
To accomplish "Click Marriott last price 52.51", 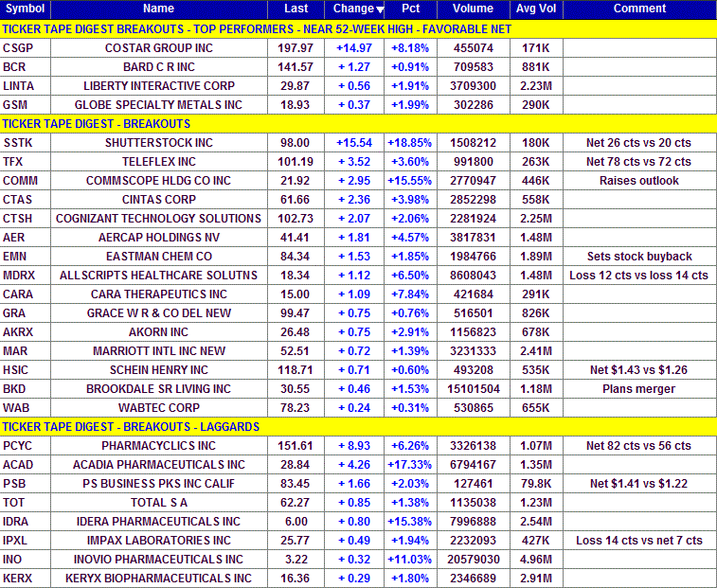I will click(x=295, y=351).
